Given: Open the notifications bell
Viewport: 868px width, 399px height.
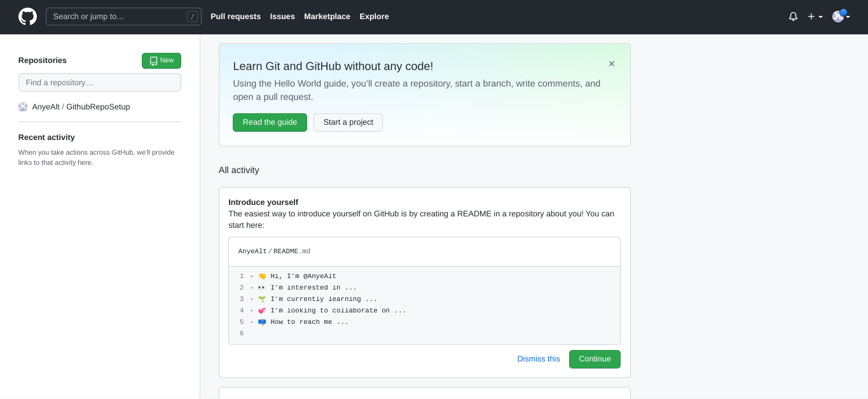Looking at the screenshot, I should pos(793,17).
